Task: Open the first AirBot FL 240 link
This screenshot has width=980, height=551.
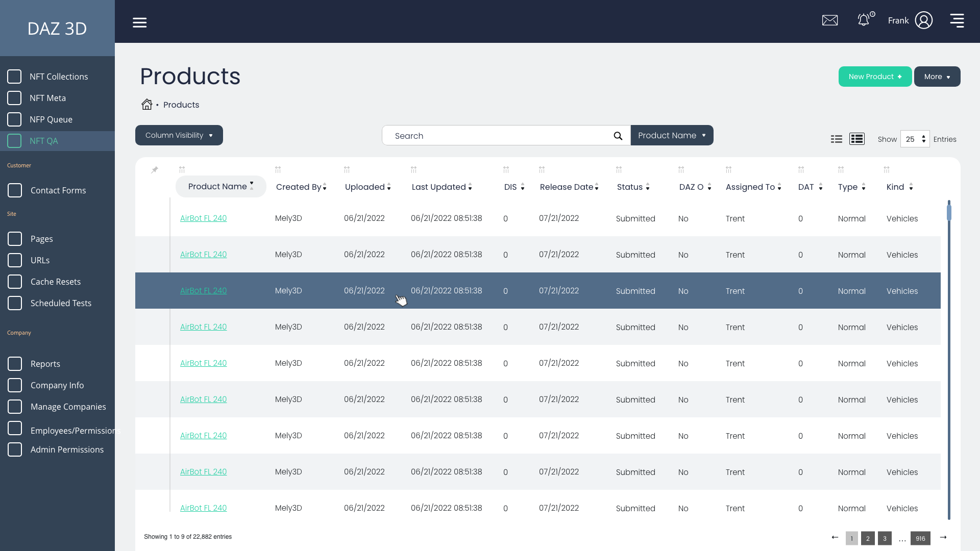Action: click(203, 218)
